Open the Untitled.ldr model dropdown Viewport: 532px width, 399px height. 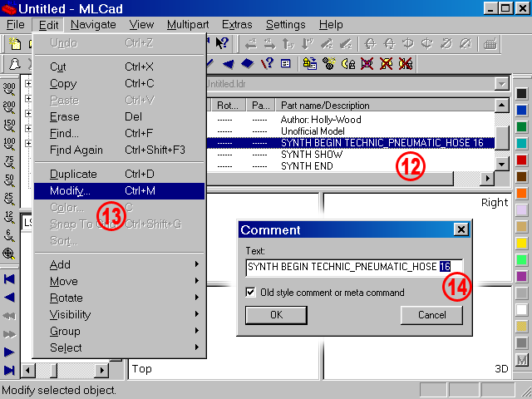pyautogui.click(x=502, y=84)
